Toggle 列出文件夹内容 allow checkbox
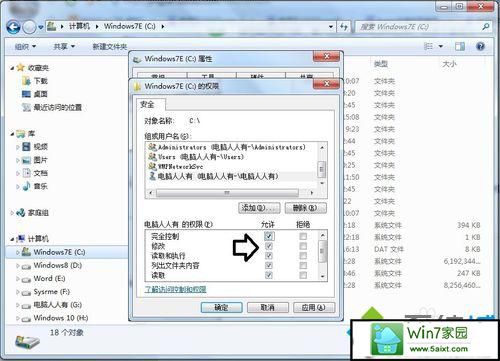Viewport: 500px width, 361px height. [x=269, y=265]
